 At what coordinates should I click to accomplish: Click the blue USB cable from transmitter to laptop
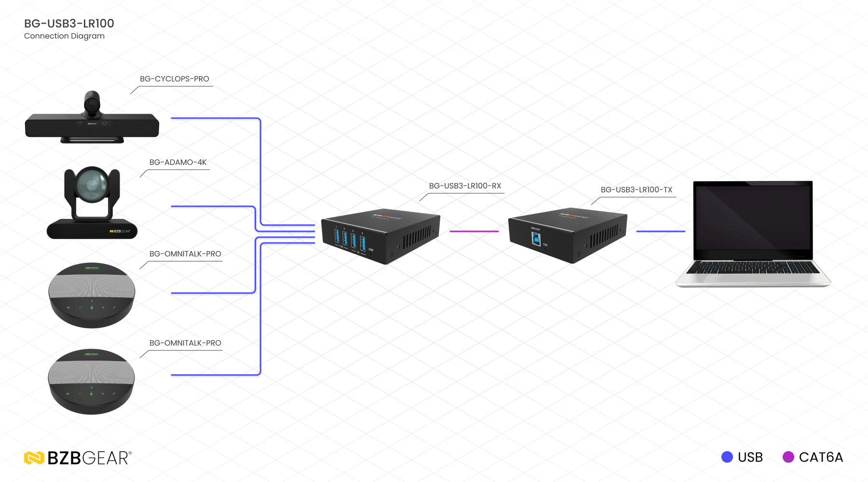pos(660,231)
